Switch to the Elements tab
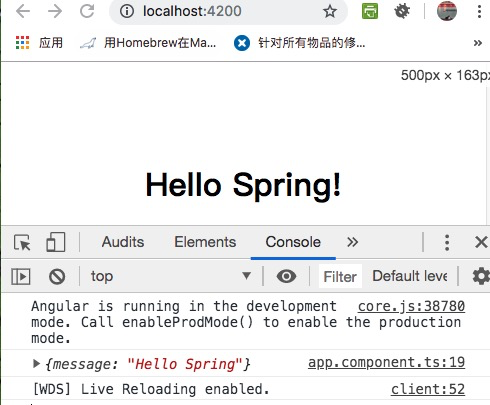 point(205,242)
